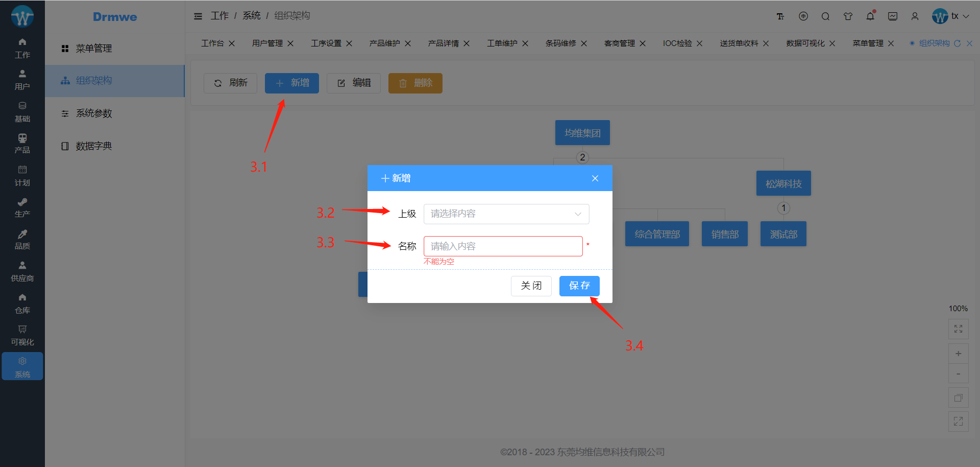
Task: Select 系统参数 in the side menu
Action: pyautogui.click(x=94, y=113)
